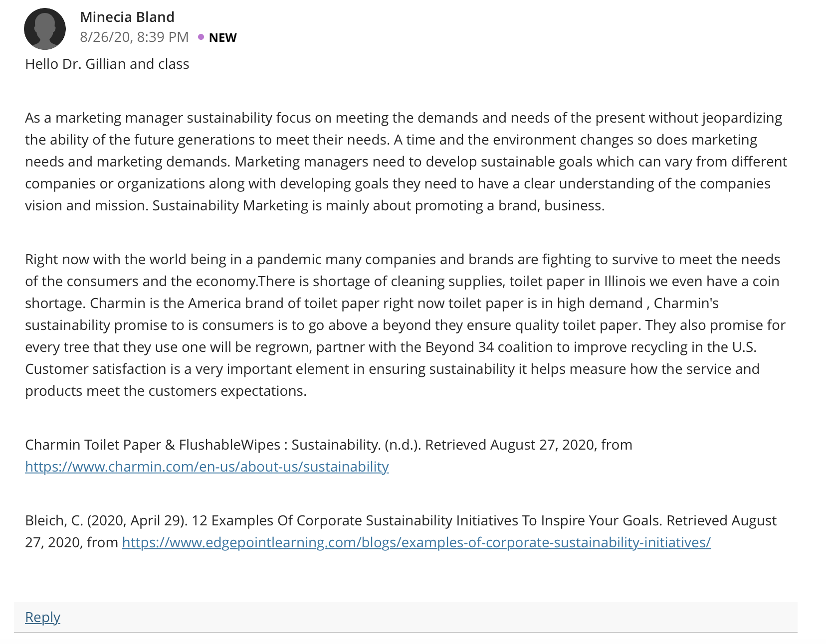Reply to Minecia Bland's post

click(x=42, y=617)
